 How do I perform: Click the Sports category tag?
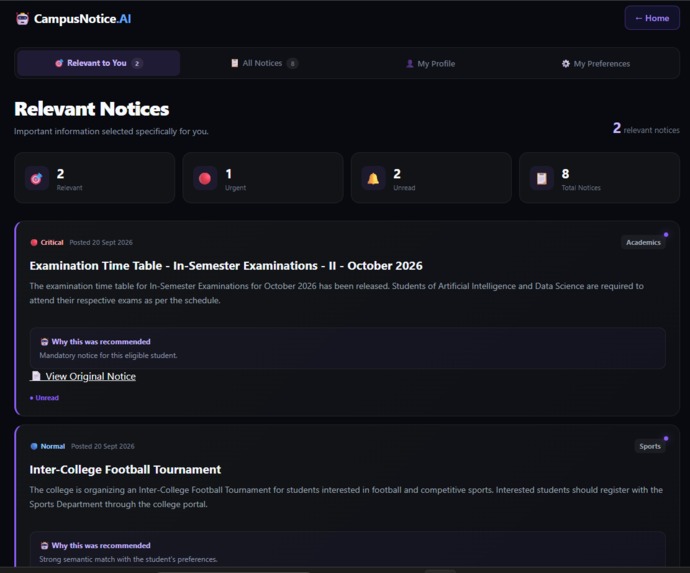coord(650,446)
